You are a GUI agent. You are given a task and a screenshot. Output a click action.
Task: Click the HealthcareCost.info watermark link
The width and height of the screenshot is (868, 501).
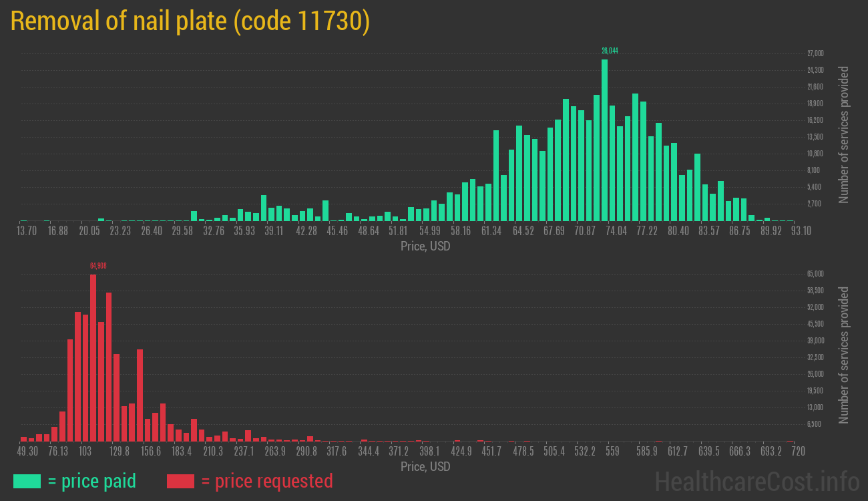click(756, 481)
